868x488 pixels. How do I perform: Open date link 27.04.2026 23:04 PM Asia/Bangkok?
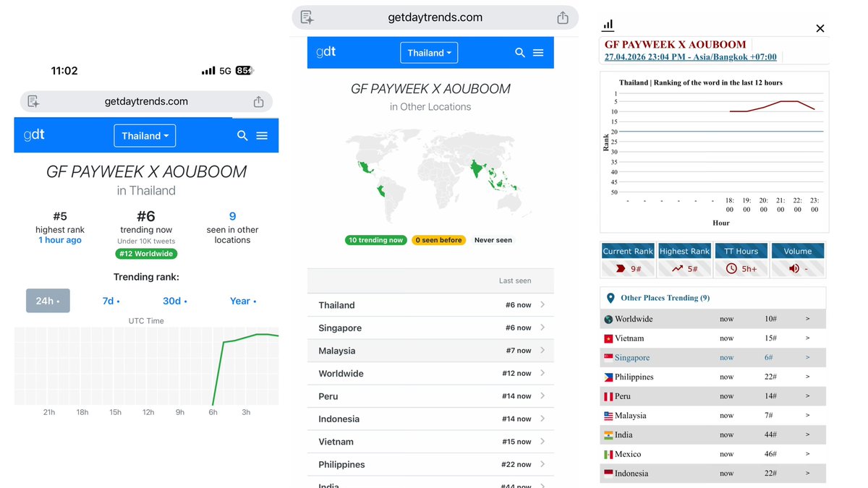click(x=691, y=56)
